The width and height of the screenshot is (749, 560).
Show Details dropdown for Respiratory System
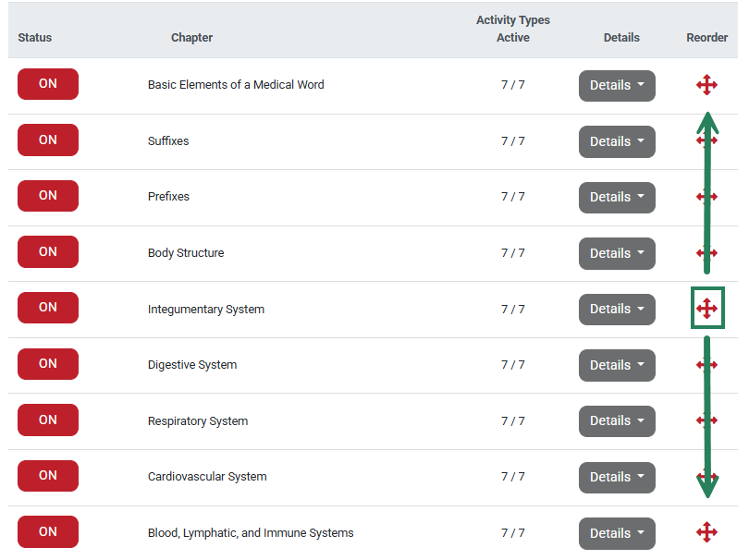point(617,421)
